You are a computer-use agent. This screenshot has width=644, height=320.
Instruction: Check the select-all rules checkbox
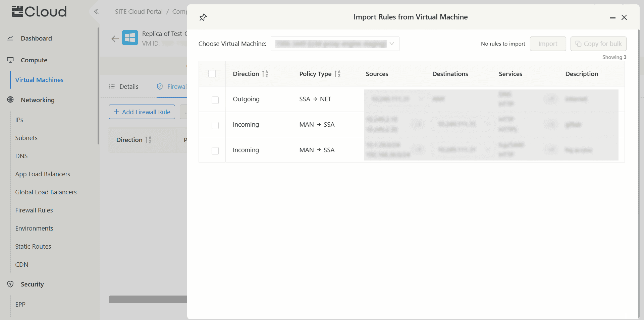pos(212,74)
